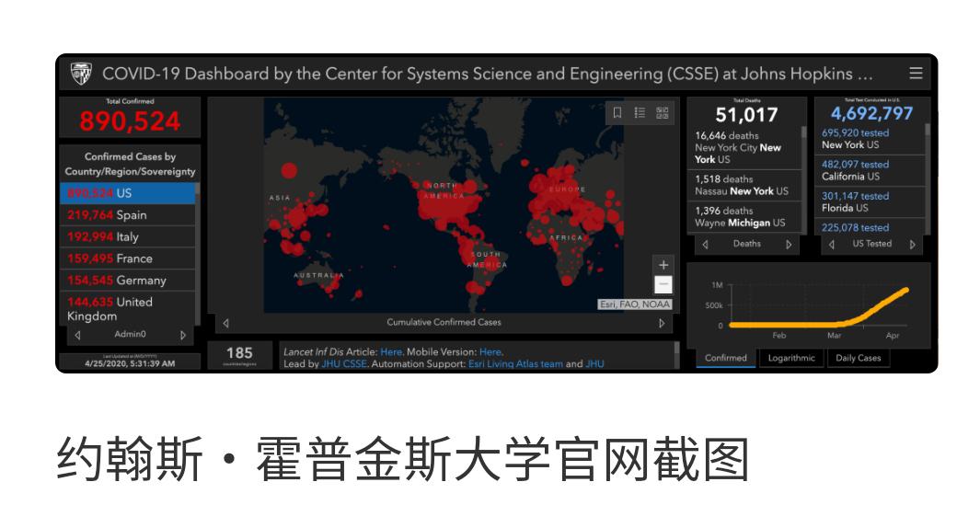Click the scrollbar of the country list

click(197, 254)
